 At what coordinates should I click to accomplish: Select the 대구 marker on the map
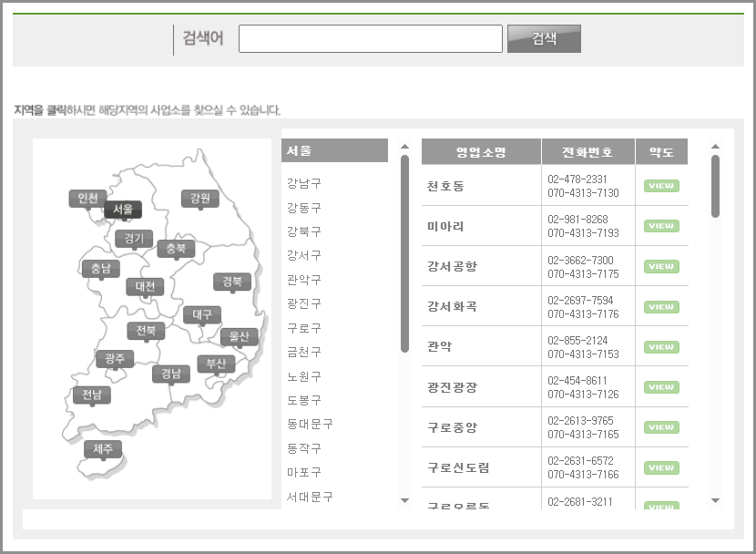[201, 313]
